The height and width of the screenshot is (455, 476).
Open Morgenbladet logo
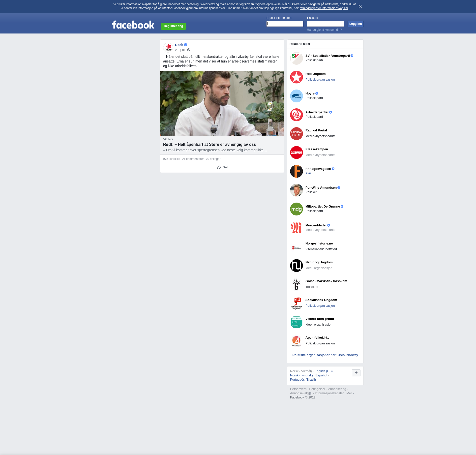297,228
